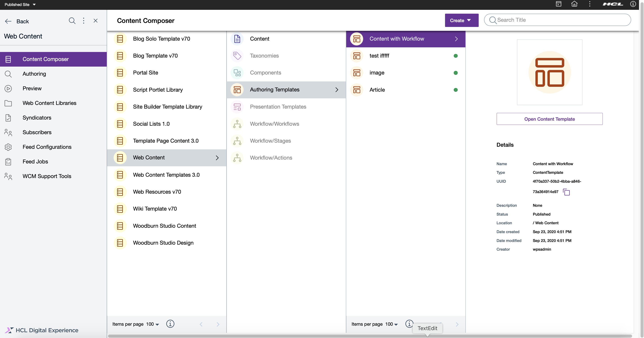
Task: Copy the UUID with the copy icon
Action: coord(566,192)
